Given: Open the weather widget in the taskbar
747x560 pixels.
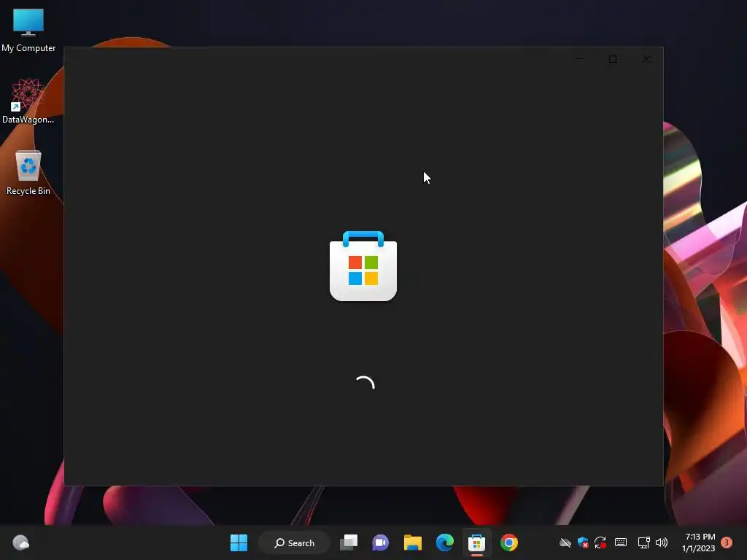Looking at the screenshot, I should tap(20, 542).
